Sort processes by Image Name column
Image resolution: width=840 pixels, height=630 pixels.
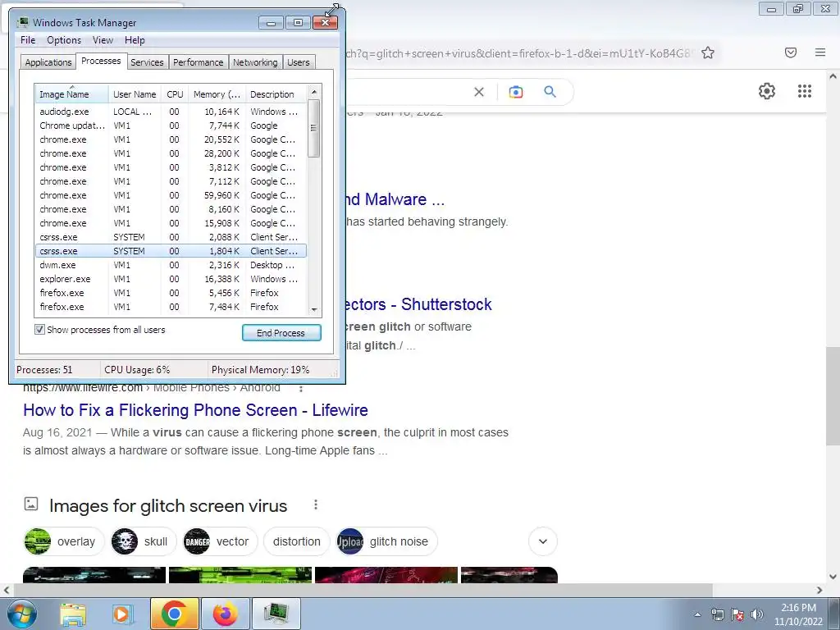(72, 94)
